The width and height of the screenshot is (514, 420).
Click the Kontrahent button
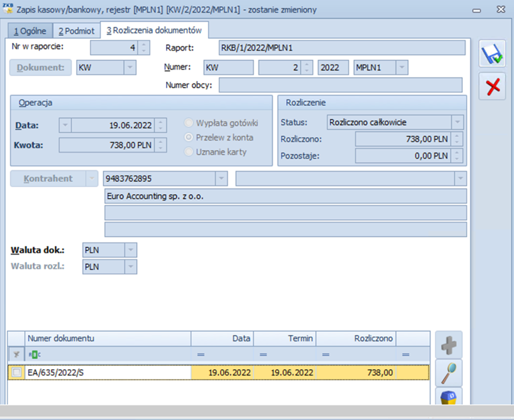click(x=48, y=179)
